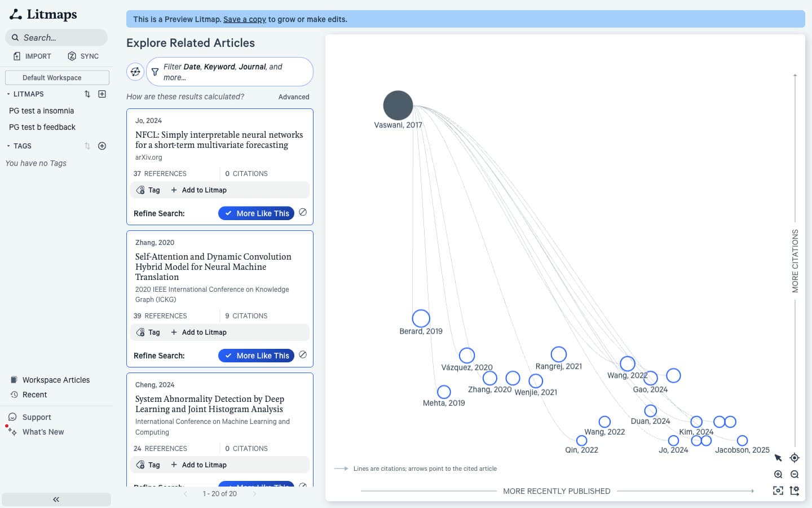
Task: Dismiss the Jo, 2024 article
Action: pos(303,212)
